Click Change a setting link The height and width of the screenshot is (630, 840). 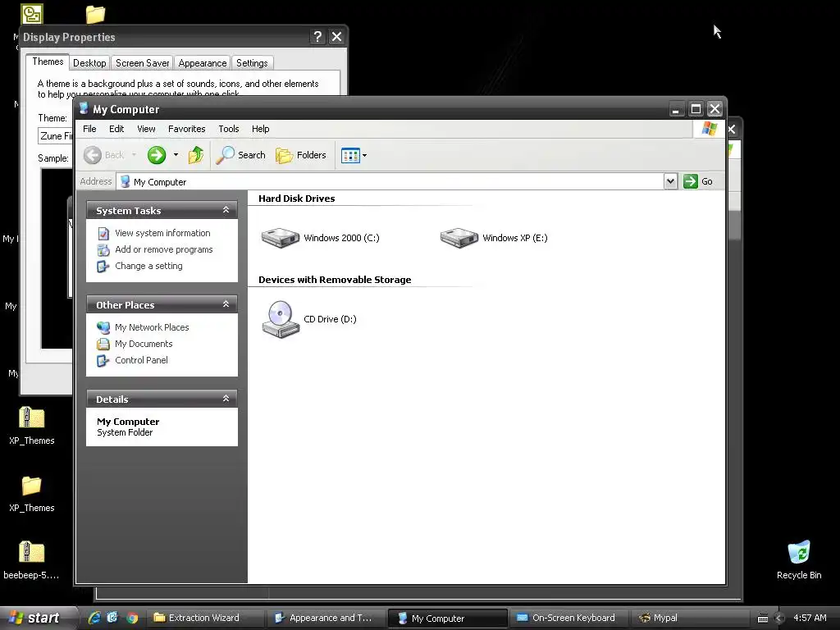tap(148, 267)
